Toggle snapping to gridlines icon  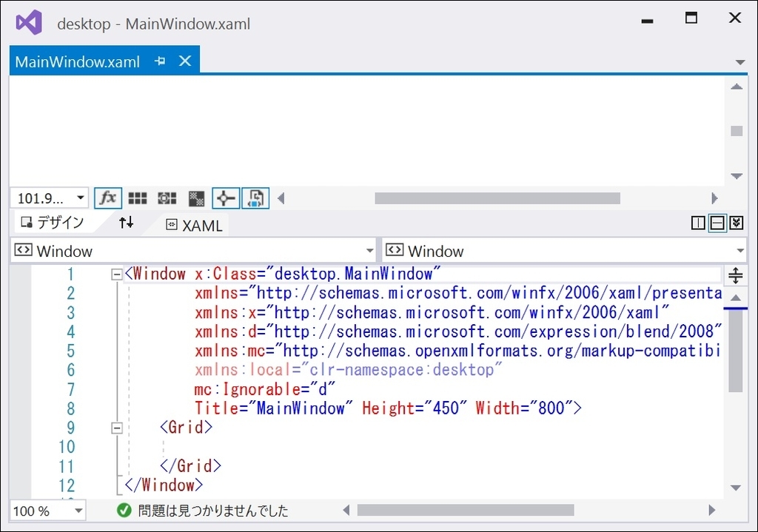pos(167,198)
